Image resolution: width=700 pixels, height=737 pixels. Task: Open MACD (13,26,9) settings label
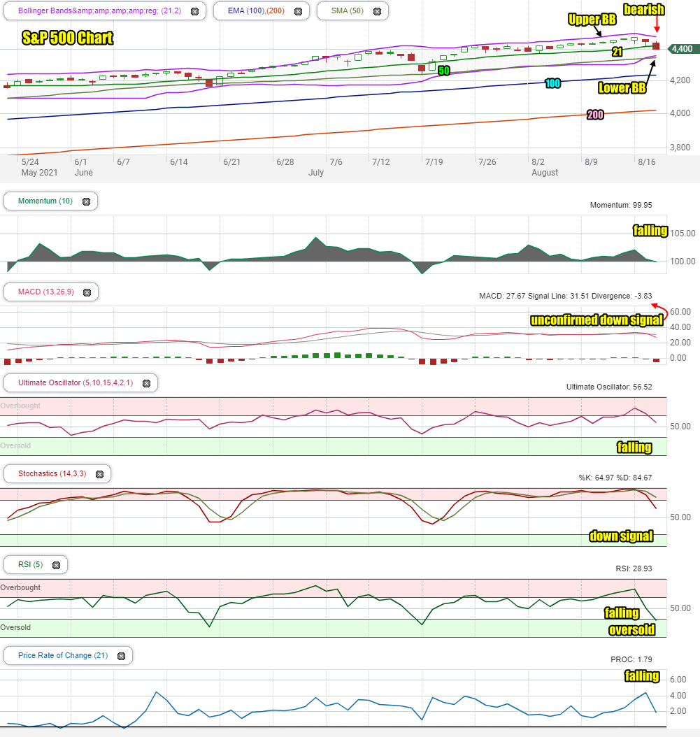[x=46, y=292]
